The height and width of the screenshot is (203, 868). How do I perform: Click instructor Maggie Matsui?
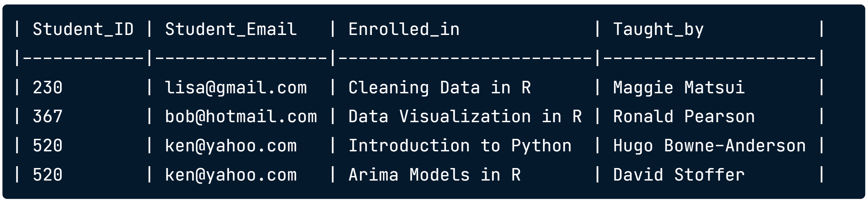click(x=679, y=88)
